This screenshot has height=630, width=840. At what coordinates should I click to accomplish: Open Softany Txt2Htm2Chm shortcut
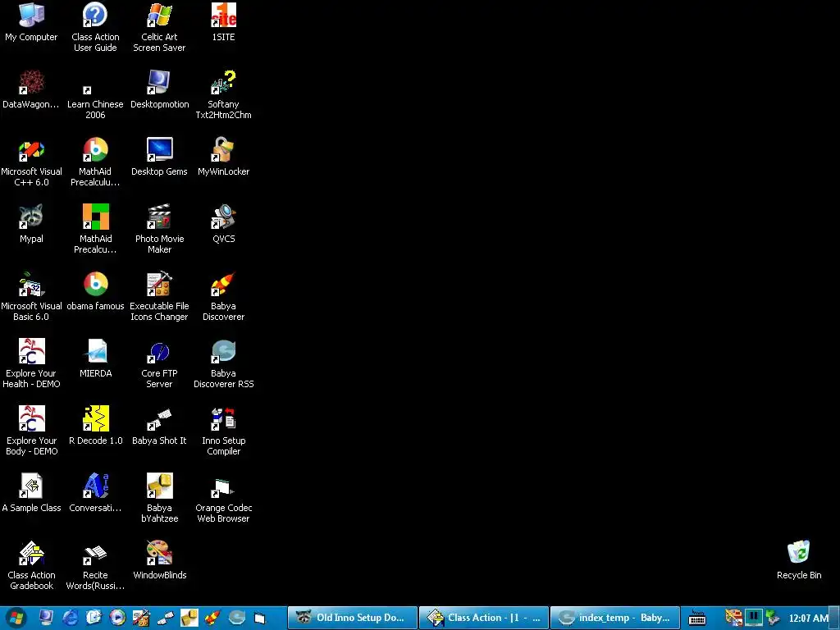point(223,94)
